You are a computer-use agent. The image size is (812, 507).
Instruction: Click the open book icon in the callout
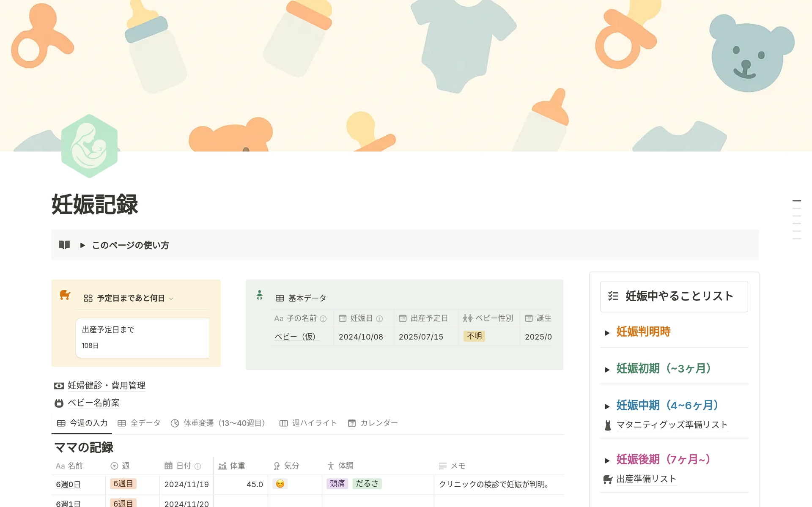tap(64, 245)
